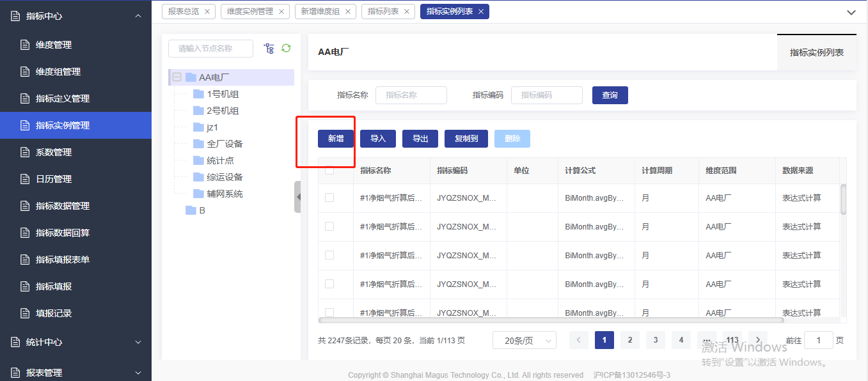Tick the select-all checkbox in the table header
This screenshot has height=381, width=868.
click(x=329, y=171)
